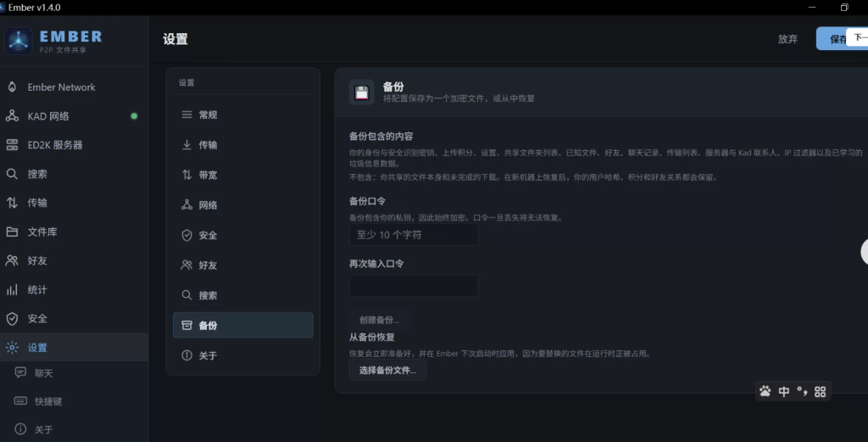The image size is (868, 442).
Task: Click the 安全 shield icon in left sidebar
Action: (x=12, y=318)
